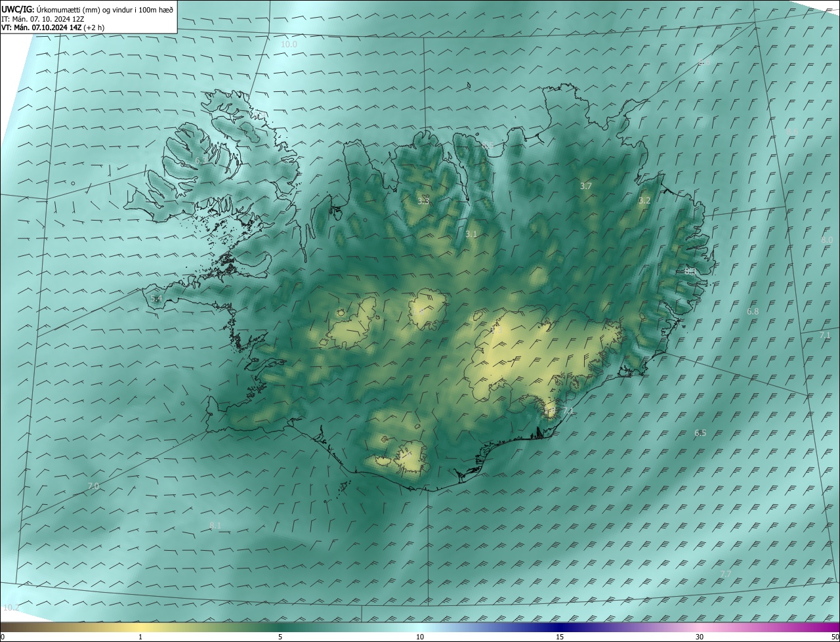The image size is (840, 642).
Task: Click the colorbar tick label 30
Action: click(x=700, y=637)
